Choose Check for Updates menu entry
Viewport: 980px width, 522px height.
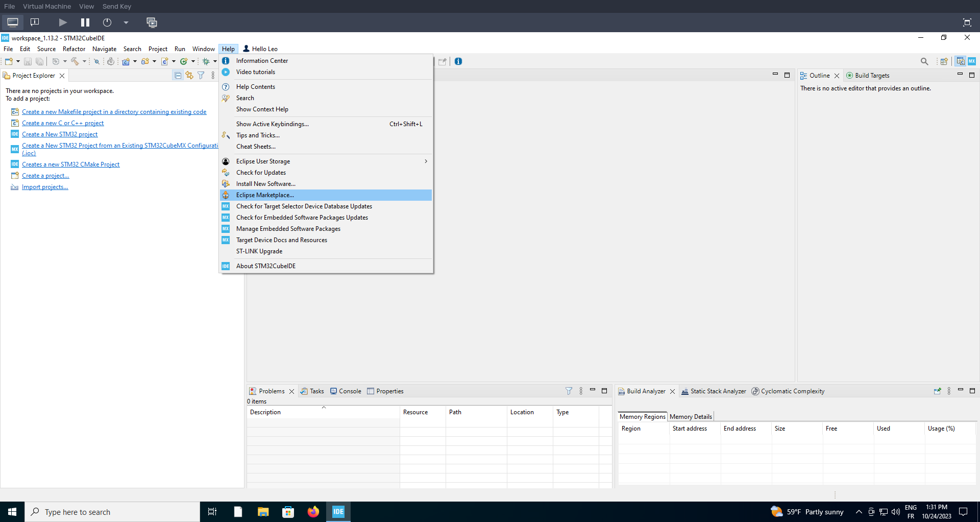click(x=326, y=173)
